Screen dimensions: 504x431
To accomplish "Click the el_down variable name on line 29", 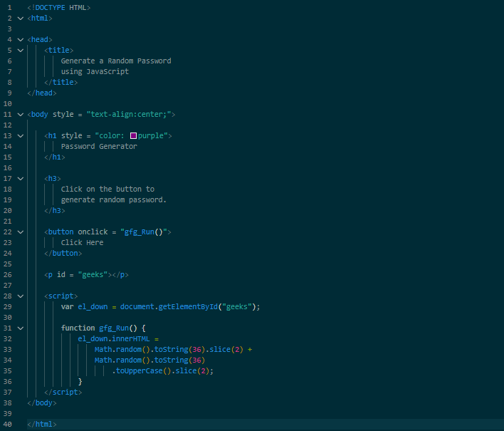I will [x=93, y=307].
